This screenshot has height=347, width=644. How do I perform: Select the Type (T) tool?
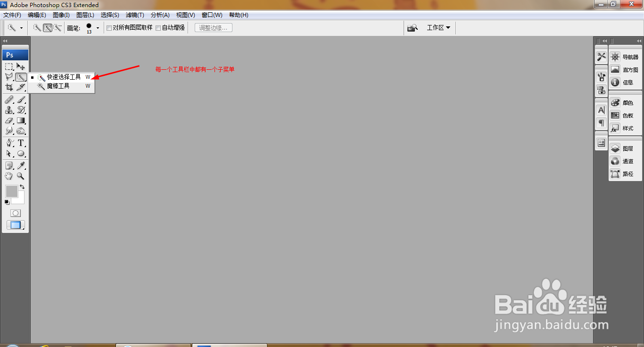tap(21, 143)
